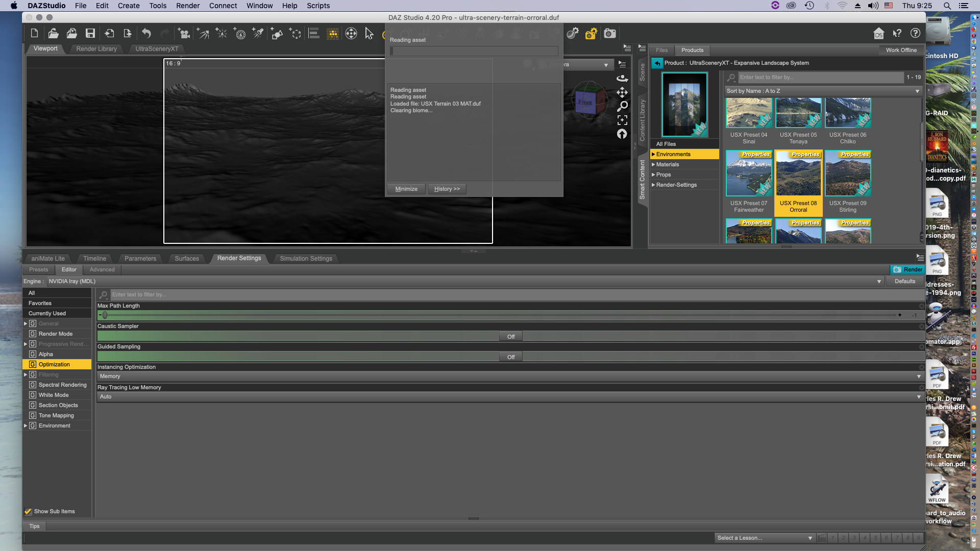The image size is (980, 551).
Task: Click the Save scene floppy icon
Action: point(90,34)
